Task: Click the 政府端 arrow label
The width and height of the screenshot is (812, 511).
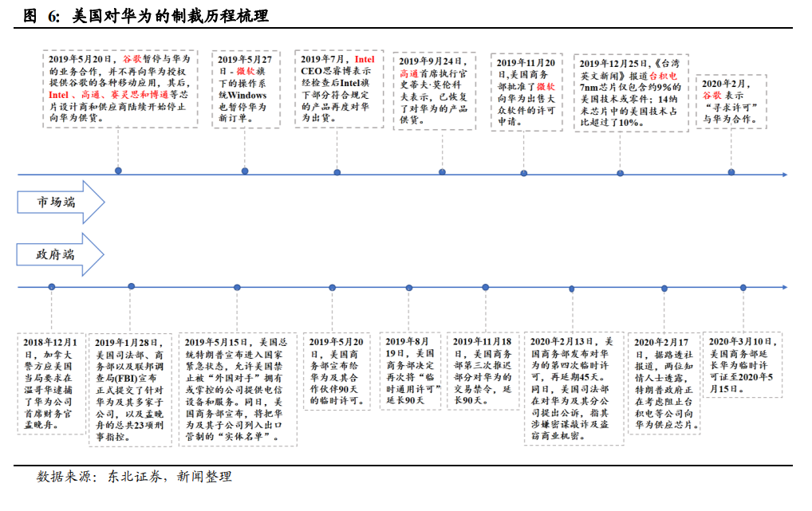Action: point(61,254)
